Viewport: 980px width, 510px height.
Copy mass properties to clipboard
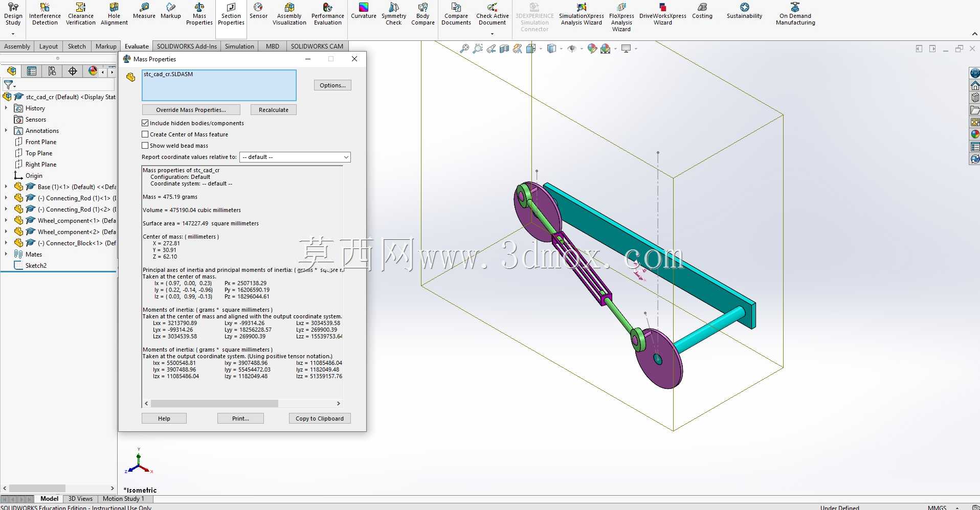pyautogui.click(x=320, y=419)
